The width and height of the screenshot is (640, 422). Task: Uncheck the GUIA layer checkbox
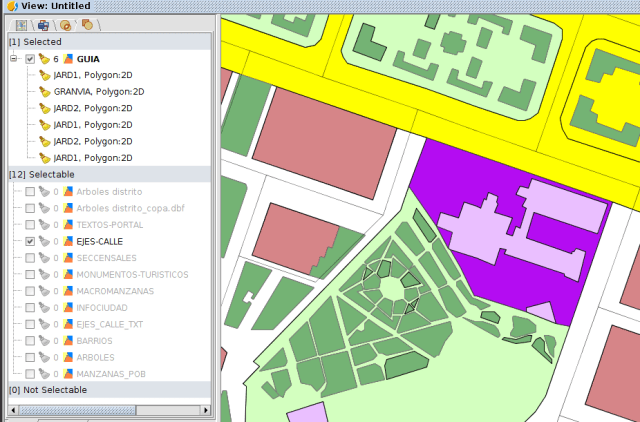(30, 59)
